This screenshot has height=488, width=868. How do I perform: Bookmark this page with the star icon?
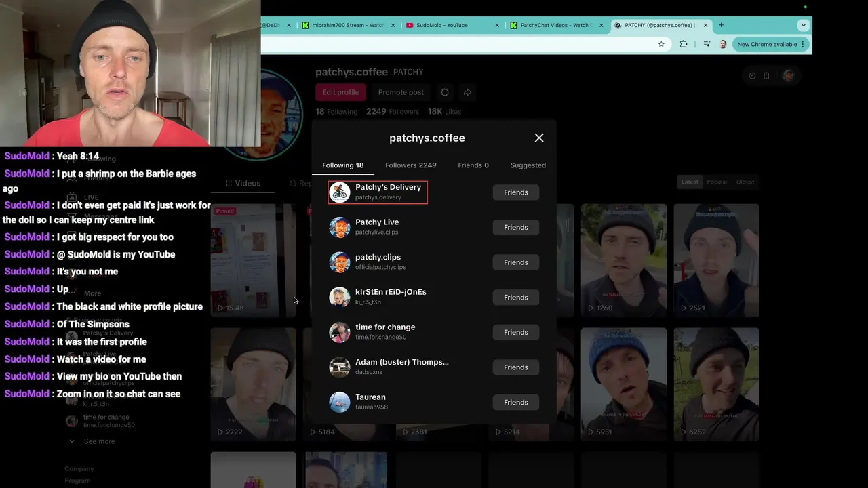pos(661,44)
